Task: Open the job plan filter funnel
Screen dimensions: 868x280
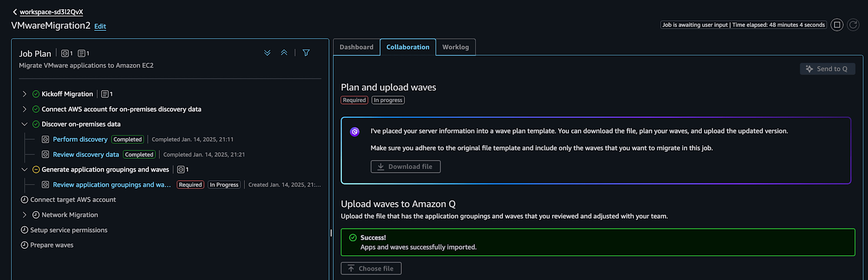Action: [306, 53]
